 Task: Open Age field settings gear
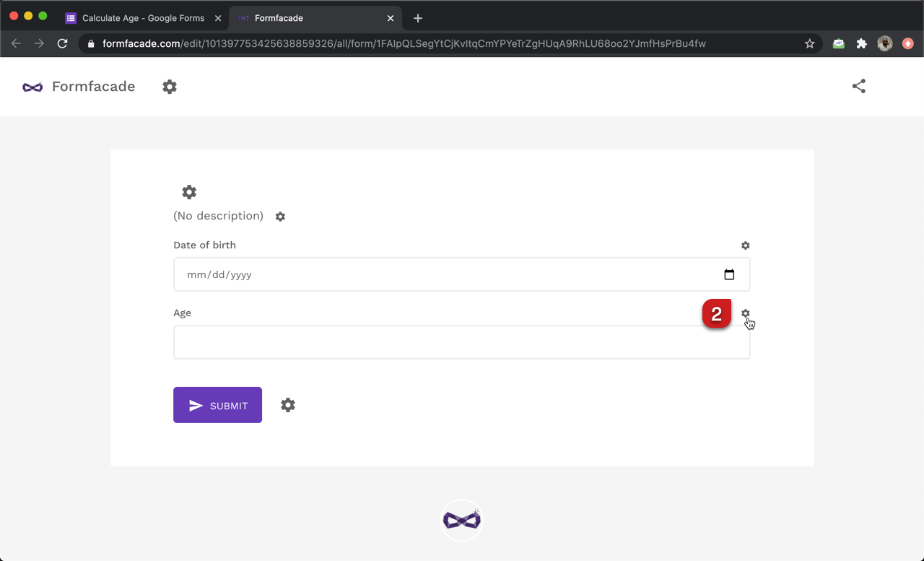point(746,313)
